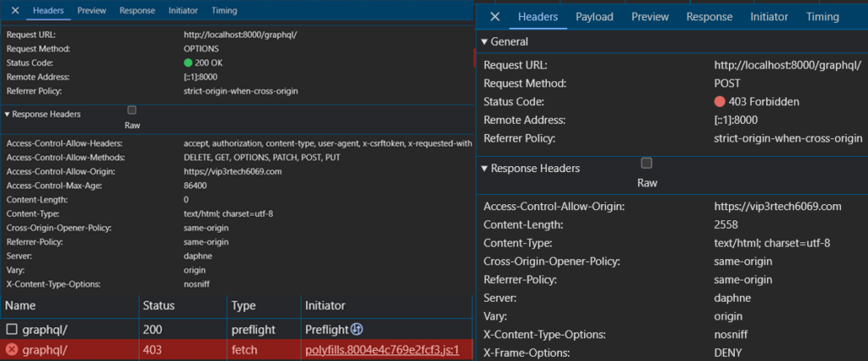Click the red error icon on the 403 graphql/ row
Image resolution: width=868 pixels, height=361 pixels.
[x=12, y=349]
